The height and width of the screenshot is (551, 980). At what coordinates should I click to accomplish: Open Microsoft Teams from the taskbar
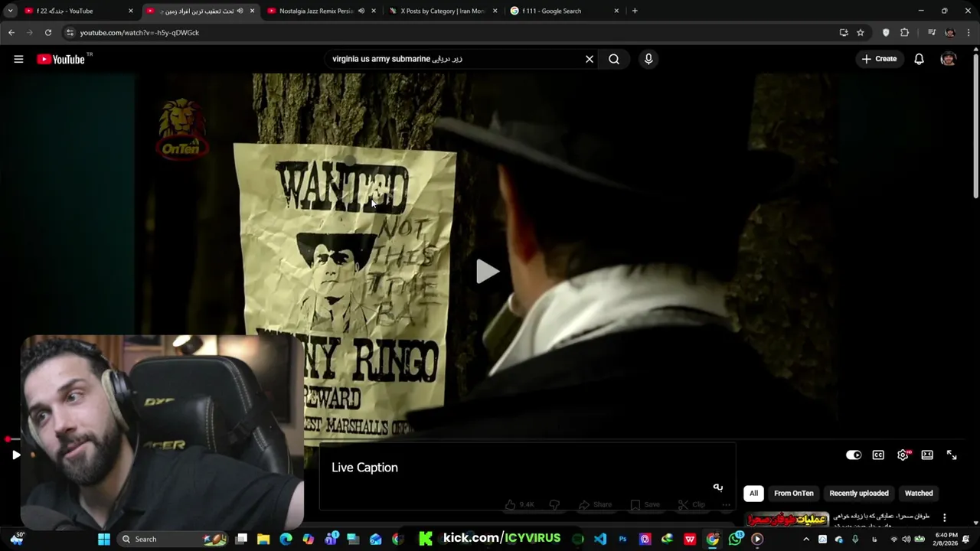point(331,539)
